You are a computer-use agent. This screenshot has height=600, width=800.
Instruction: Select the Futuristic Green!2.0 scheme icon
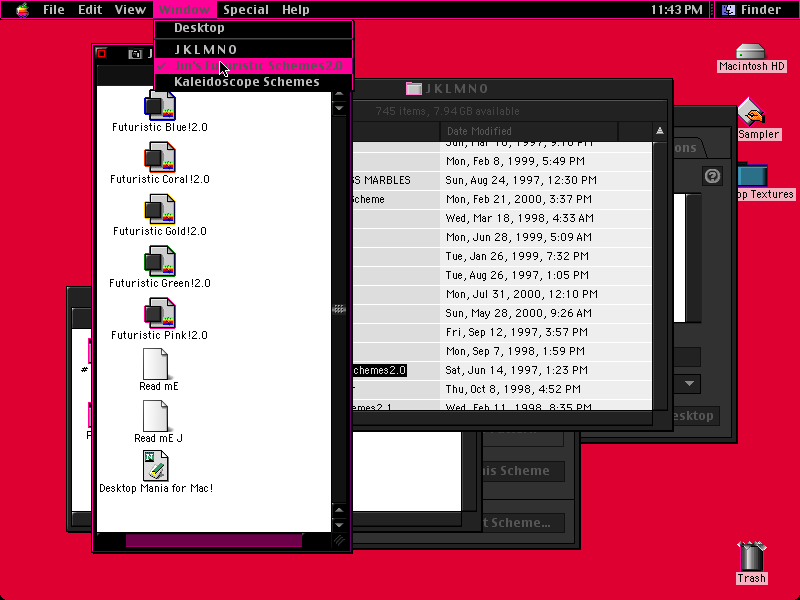point(160,261)
